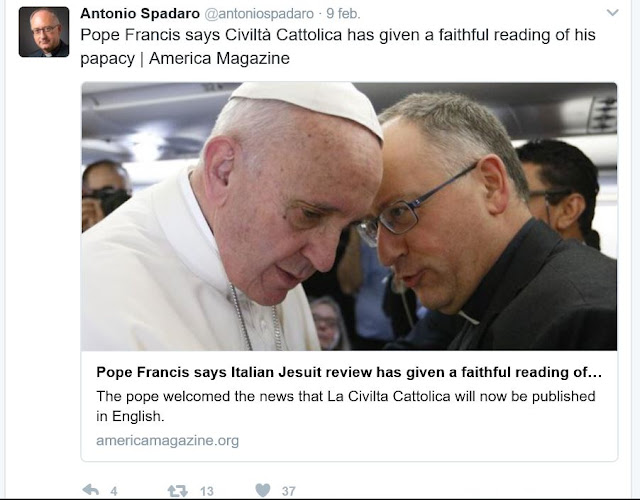Click the 'America Magazine' text in tweet
Image resolution: width=640 pixels, height=500 pixels.
[219, 58]
